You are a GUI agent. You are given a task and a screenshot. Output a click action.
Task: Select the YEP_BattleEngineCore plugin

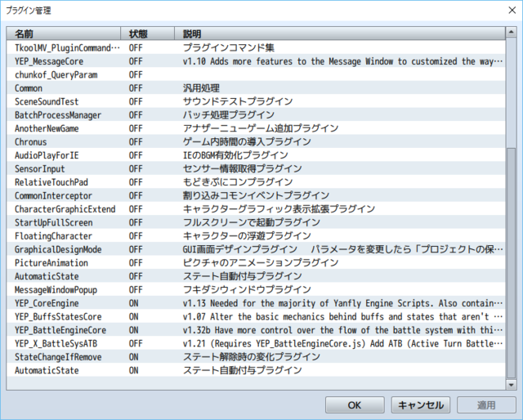point(60,330)
